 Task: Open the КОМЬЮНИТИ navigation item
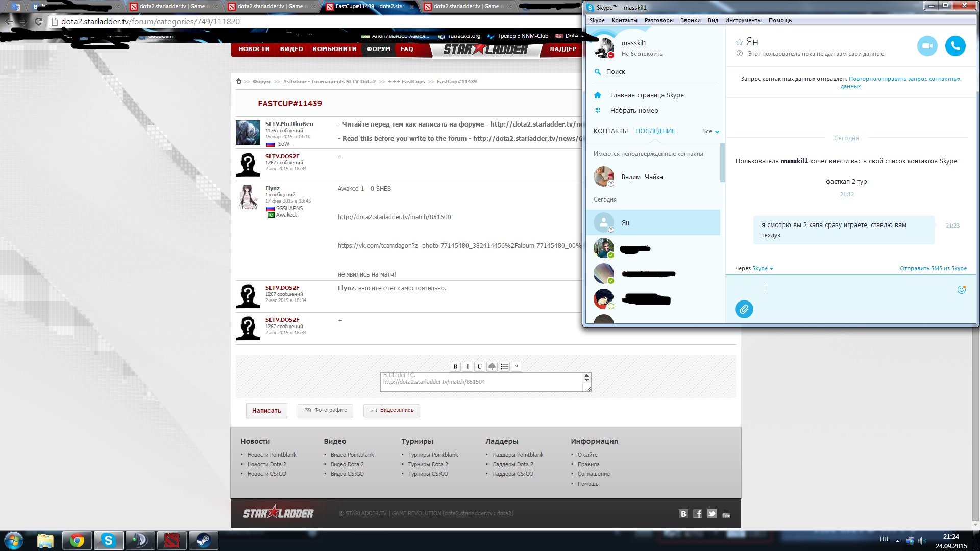[x=334, y=49]
